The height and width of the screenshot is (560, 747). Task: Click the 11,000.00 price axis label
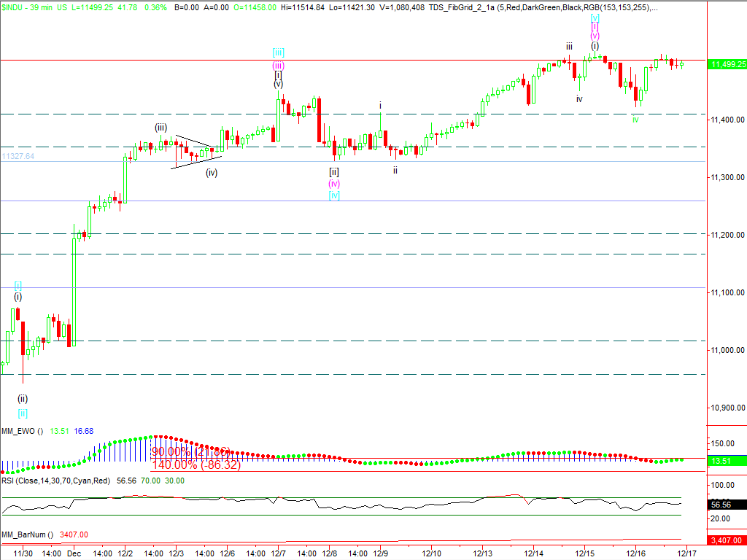pyautogui.click(x=727, y=351)
